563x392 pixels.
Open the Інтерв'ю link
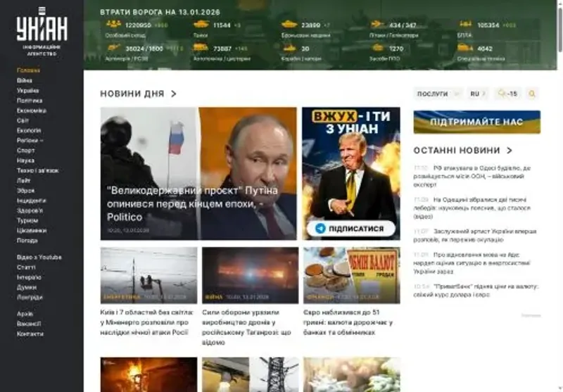pyautogui.click(x=29, y=277)
